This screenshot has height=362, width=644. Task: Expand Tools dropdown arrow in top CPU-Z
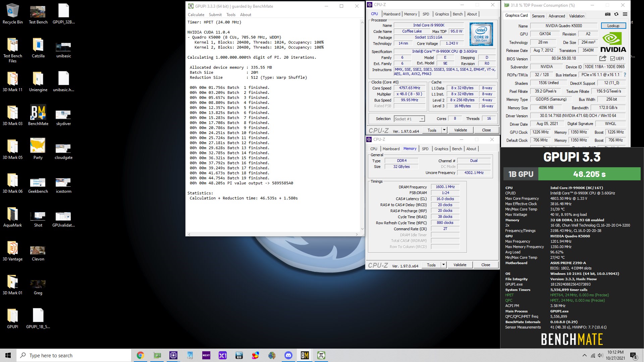444,130
